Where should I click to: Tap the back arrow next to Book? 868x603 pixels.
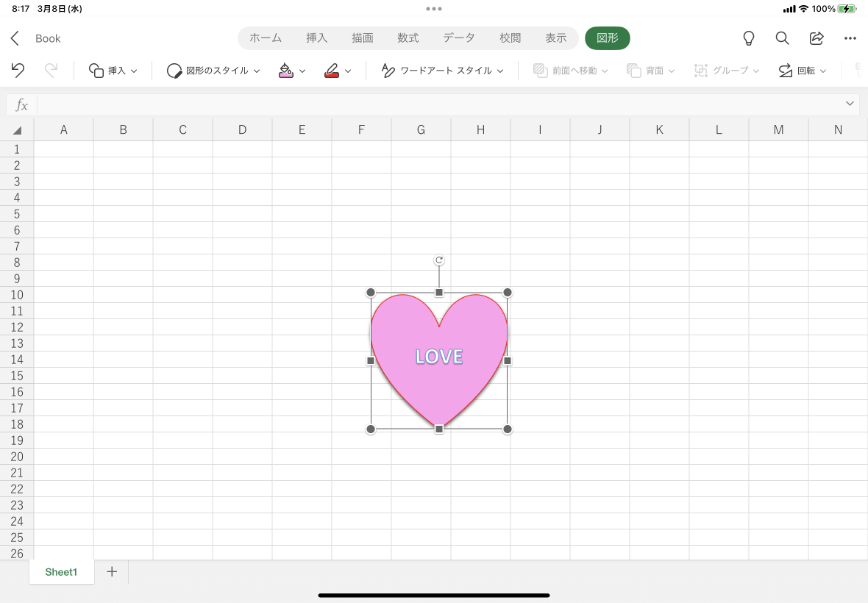(15, 38)
